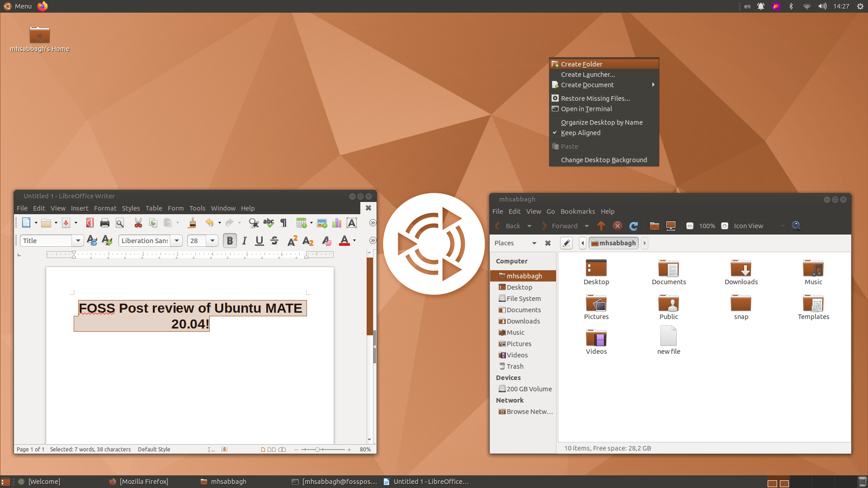
Task: Toggle Bold formatting button off
Action: (x=230, y=241)
